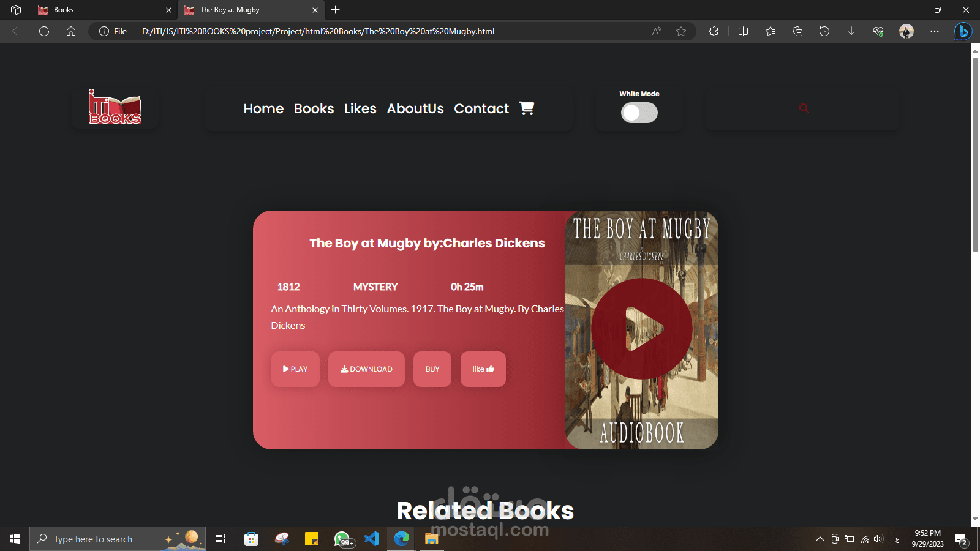
Task: Open browser Downloads icon
Action: (x=851, y=31)
